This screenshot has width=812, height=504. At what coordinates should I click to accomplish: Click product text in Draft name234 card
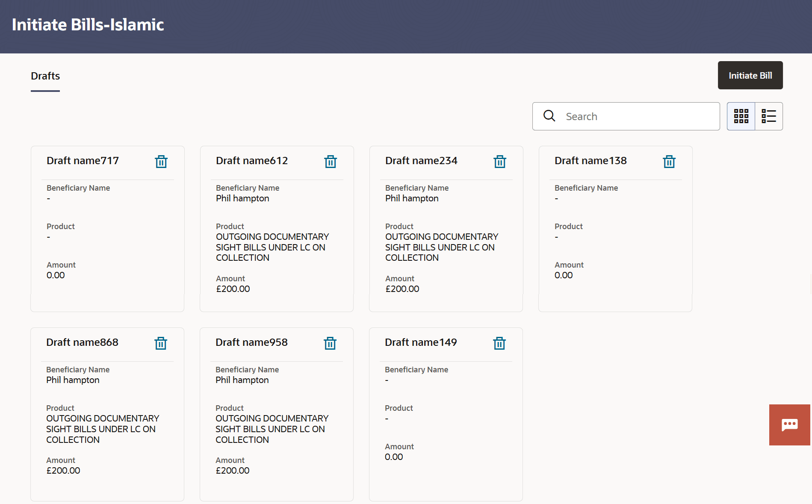click(442, 247)
